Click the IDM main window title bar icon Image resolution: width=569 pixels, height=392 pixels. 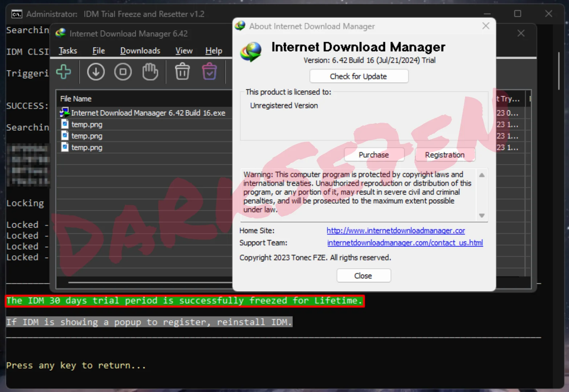pos(60,33)
